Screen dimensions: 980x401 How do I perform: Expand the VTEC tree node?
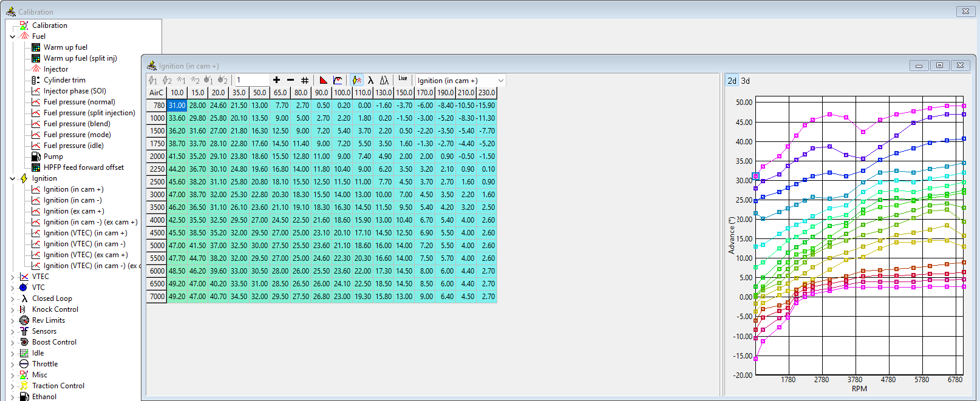click(x=13, y=277)
